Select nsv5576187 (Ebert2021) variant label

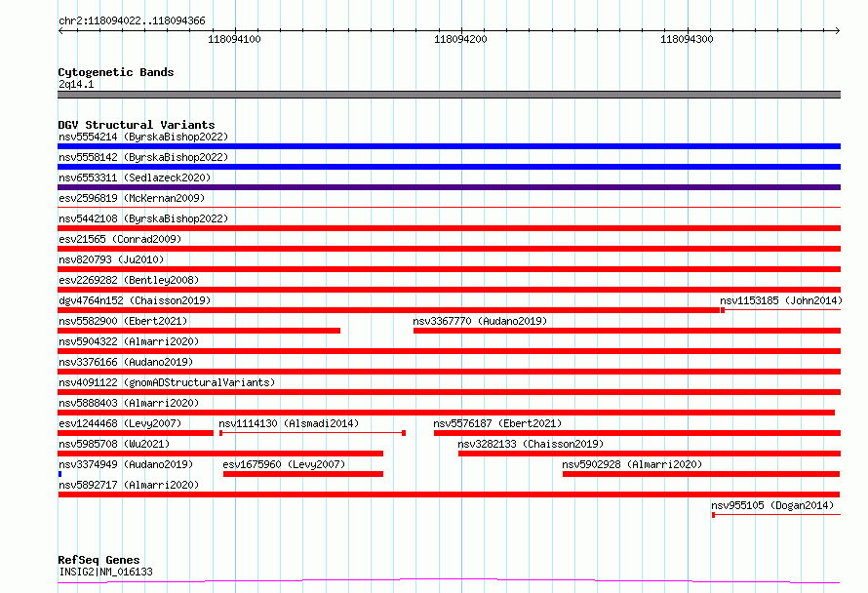[x=497, y=423]
